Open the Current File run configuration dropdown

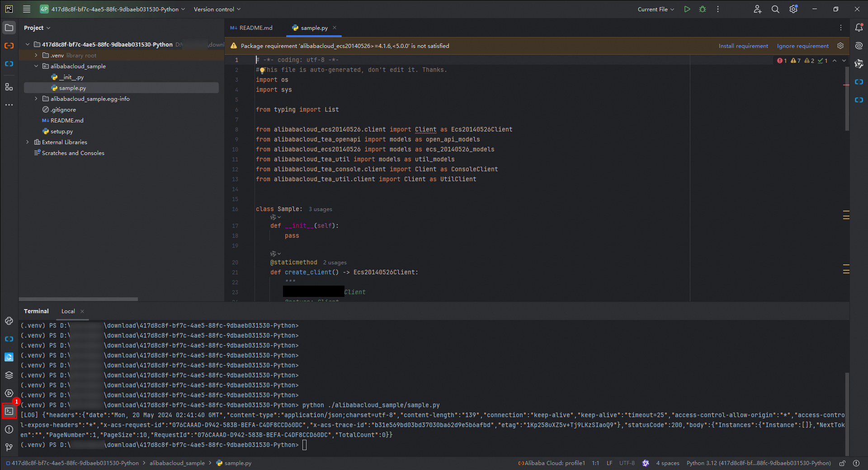656,9
